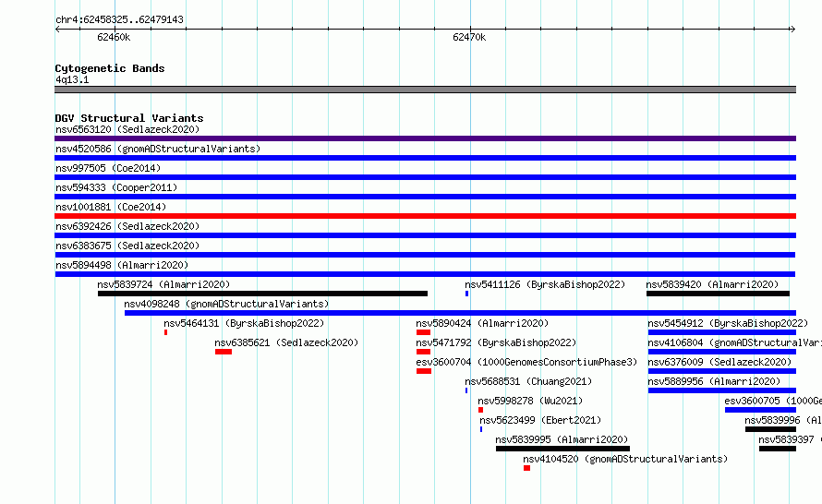The image size is (822, 504).
Task: Click nsv5998278 (Wu2021) label
Action: pos(530,401)
